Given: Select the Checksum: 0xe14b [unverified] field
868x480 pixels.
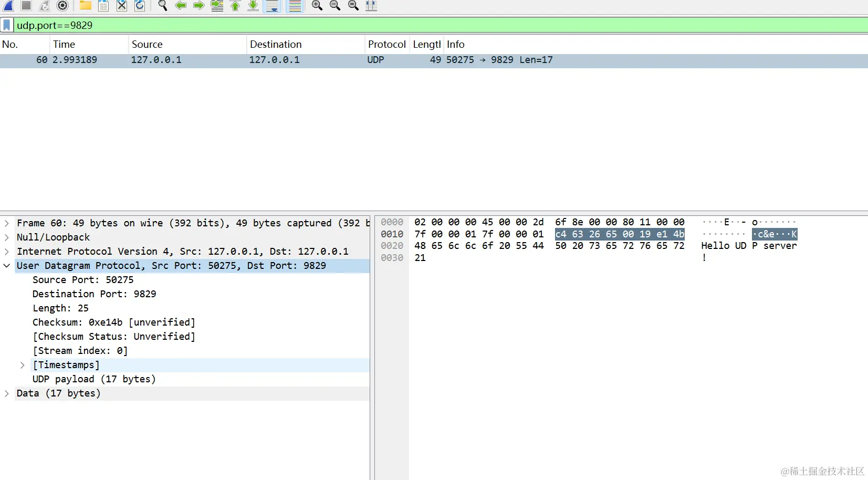Looking at the screenshot, I should point(114,322).
